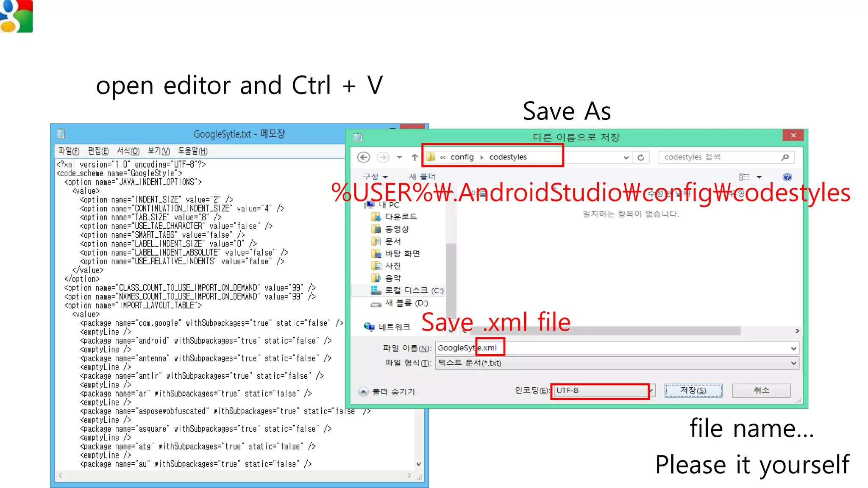
Task: Click the config breadcrumb in address bar
Action: coord(462,157)
